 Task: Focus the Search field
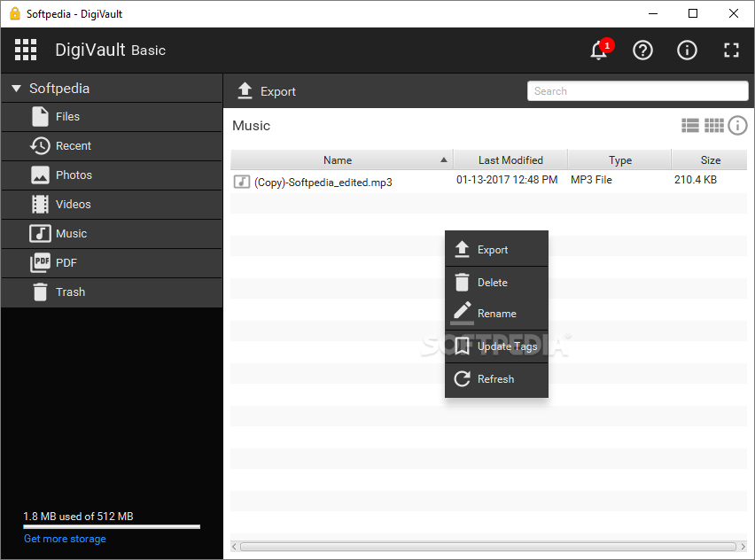[x=637, y=91]
